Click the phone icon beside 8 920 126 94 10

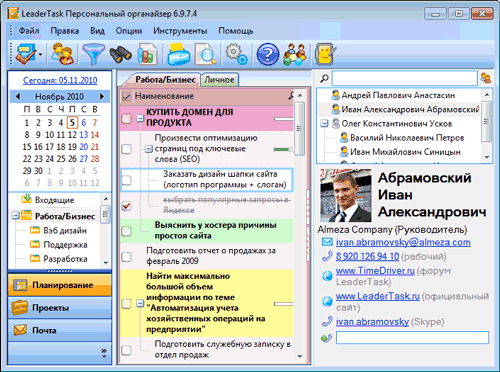coord(327,256)
